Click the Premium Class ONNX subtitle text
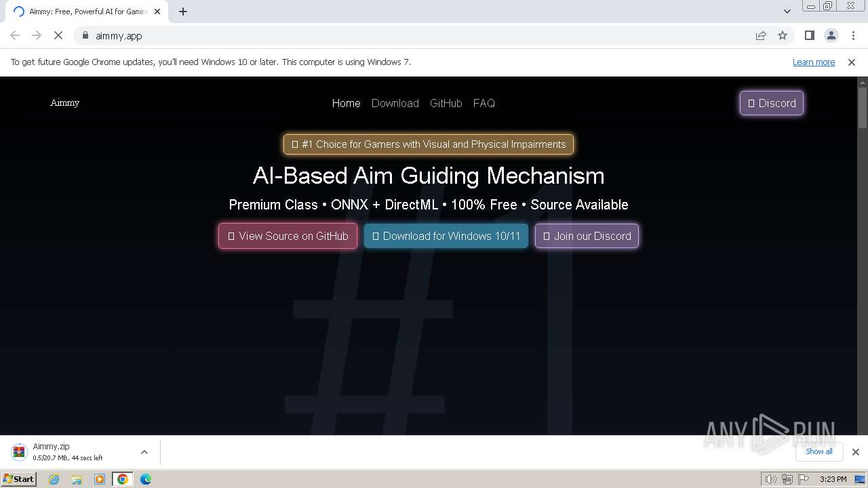868x488 pixels. 429,205
